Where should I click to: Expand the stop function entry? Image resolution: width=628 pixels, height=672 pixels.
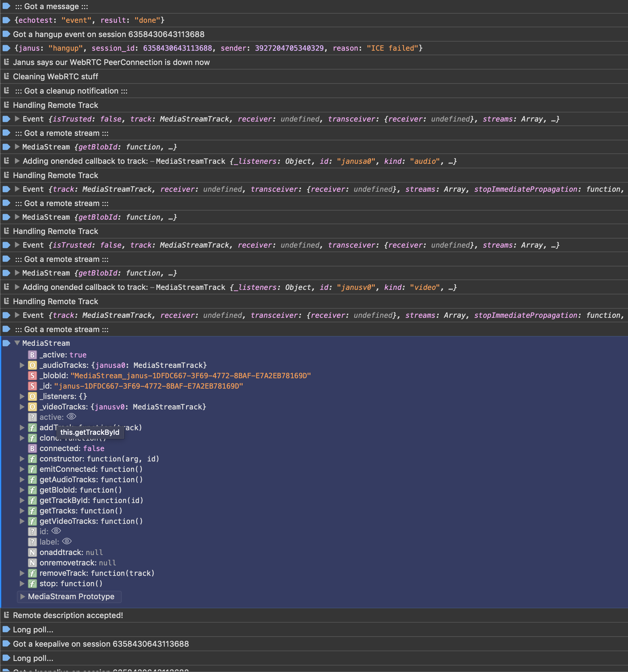tap(22, 584)
